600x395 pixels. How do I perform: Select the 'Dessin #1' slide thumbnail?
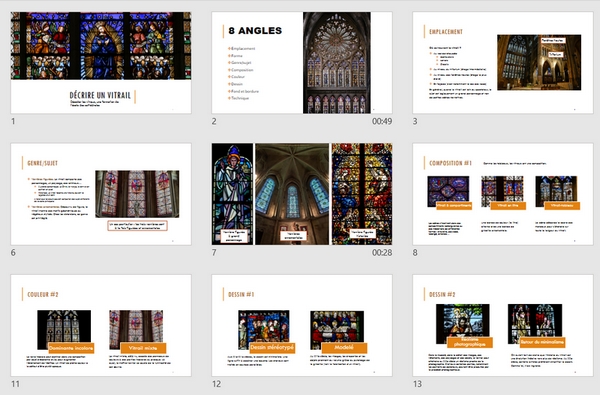pos(302,325)
